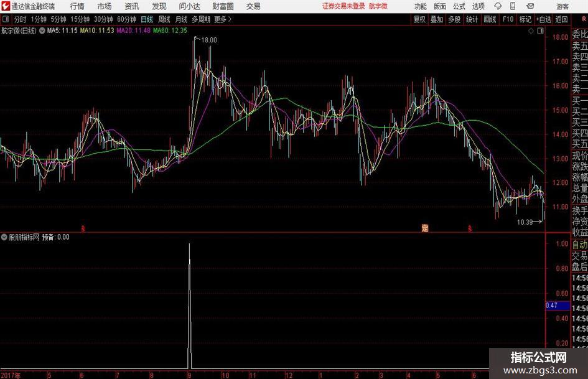Click the red S marker near June 2017
This screenshot has height=379, width=588.
83,228
